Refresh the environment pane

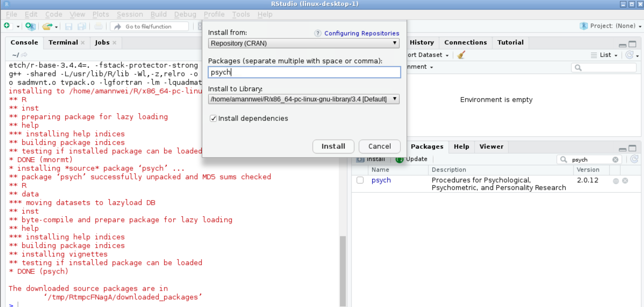(629, 55)
